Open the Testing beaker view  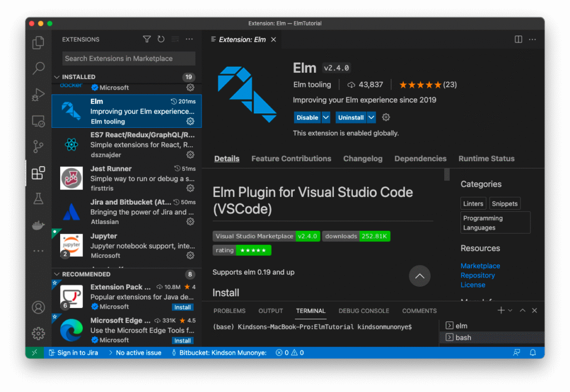point(38,199)
